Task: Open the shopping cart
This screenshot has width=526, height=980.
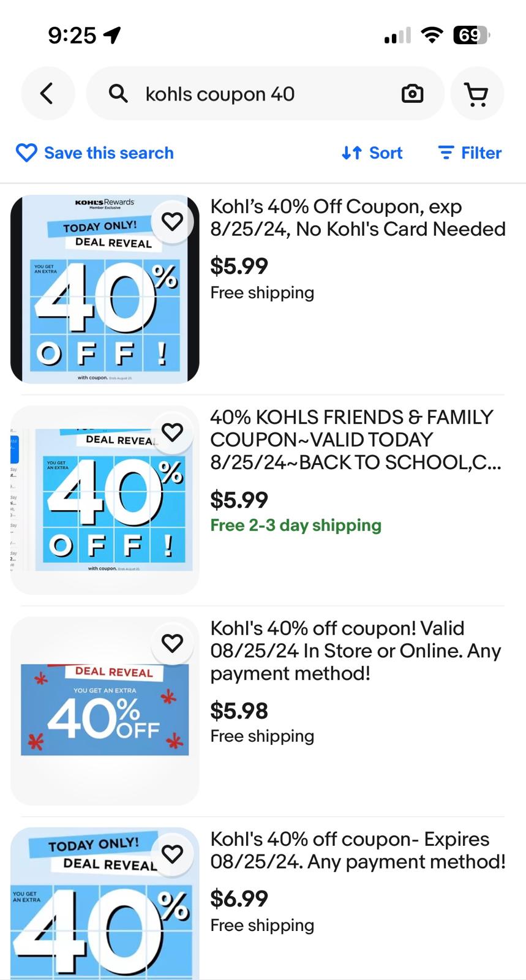Action: tap(476, 94)
